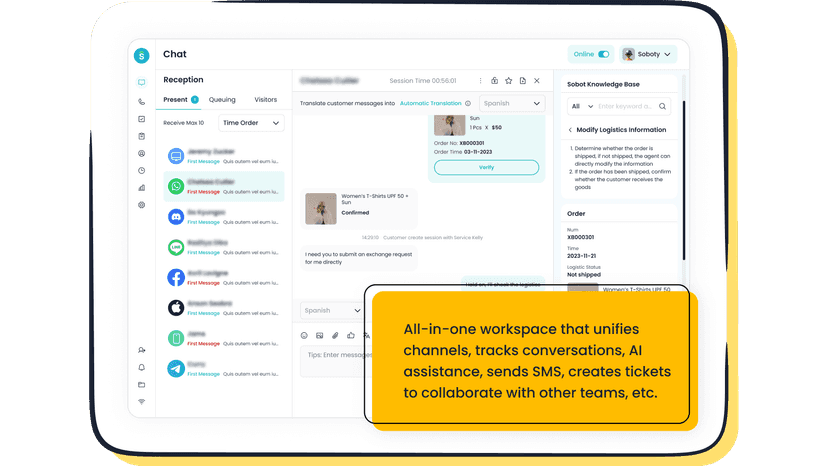The width and height of the screenshot is (828, 466).
Task: Click the Verify button on order card
Action: (x=486, y=167)
